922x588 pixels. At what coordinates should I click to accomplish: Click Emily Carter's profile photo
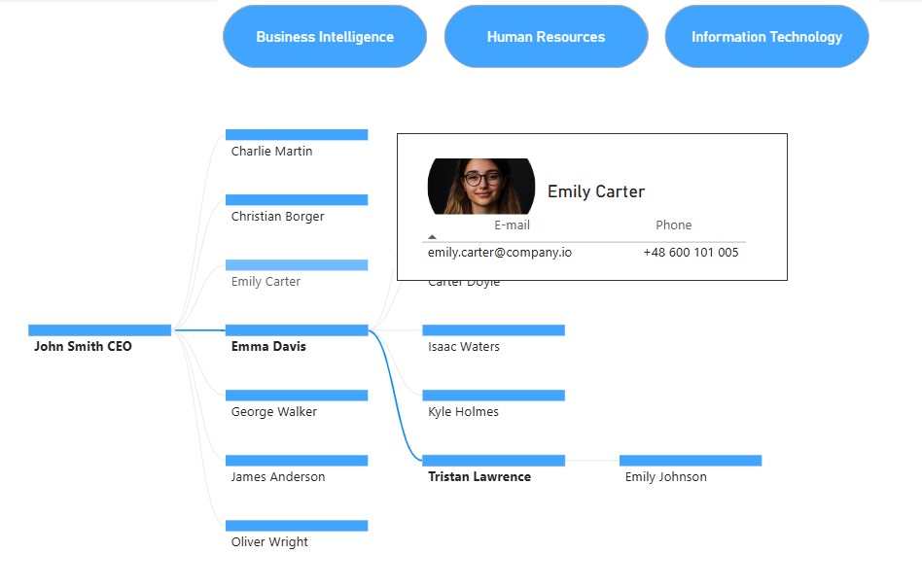pos(481,186)
